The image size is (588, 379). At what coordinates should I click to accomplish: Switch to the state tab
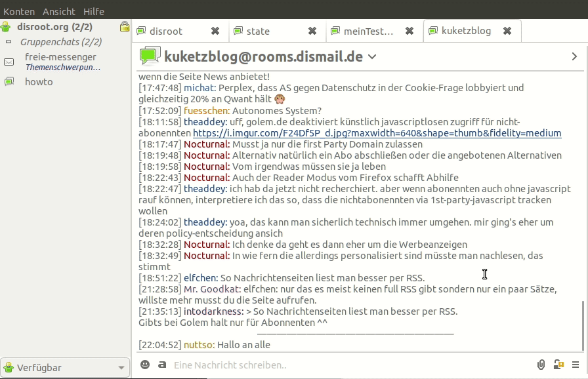click(258, 31)
